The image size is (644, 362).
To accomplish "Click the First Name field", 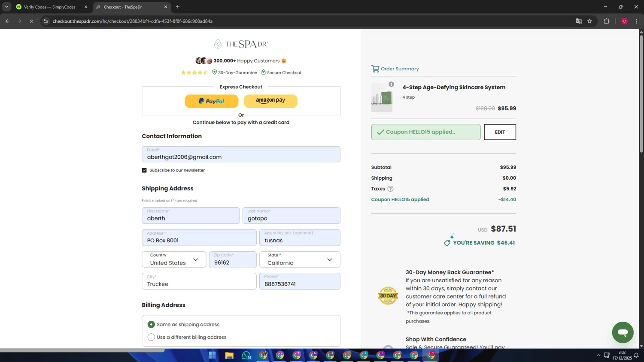I will [x=191, y=216].
